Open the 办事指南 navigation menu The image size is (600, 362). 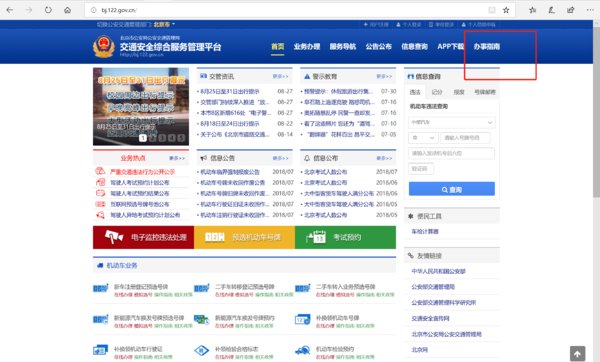(x=487, y=47)
